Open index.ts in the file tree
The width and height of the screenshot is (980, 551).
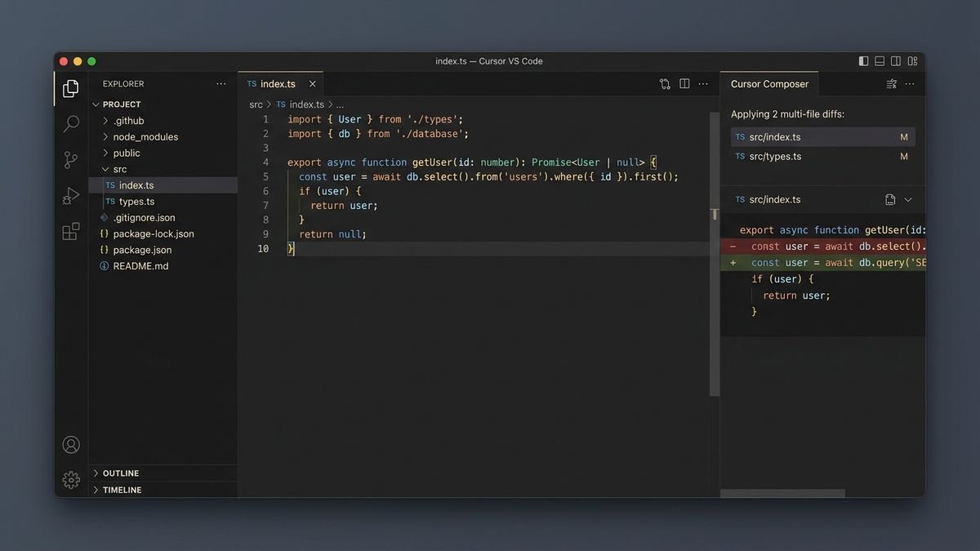(163, 185)
